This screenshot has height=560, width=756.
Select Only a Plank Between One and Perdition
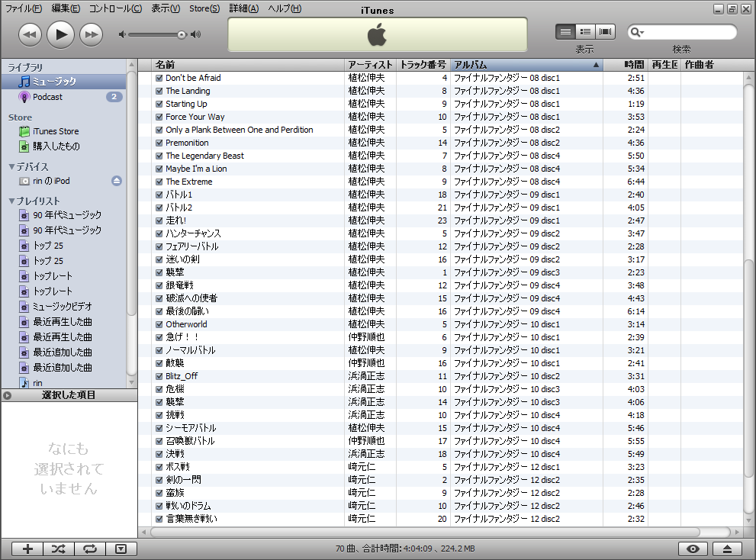[239, 130]
